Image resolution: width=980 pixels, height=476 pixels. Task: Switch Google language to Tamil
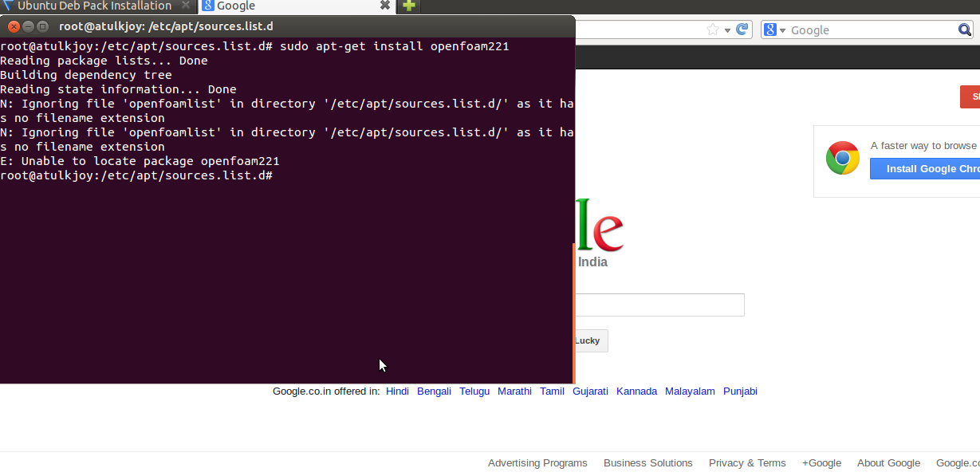tap(552, 391)
